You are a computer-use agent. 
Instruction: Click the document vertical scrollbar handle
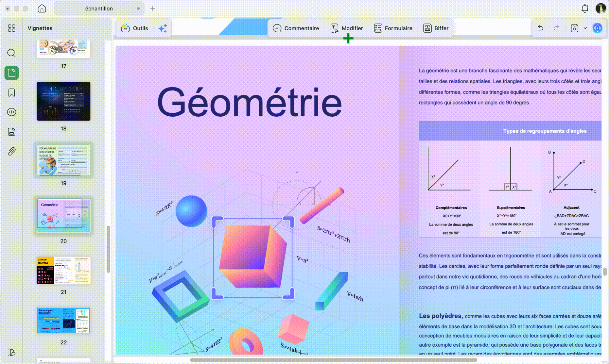pos(605,272)
